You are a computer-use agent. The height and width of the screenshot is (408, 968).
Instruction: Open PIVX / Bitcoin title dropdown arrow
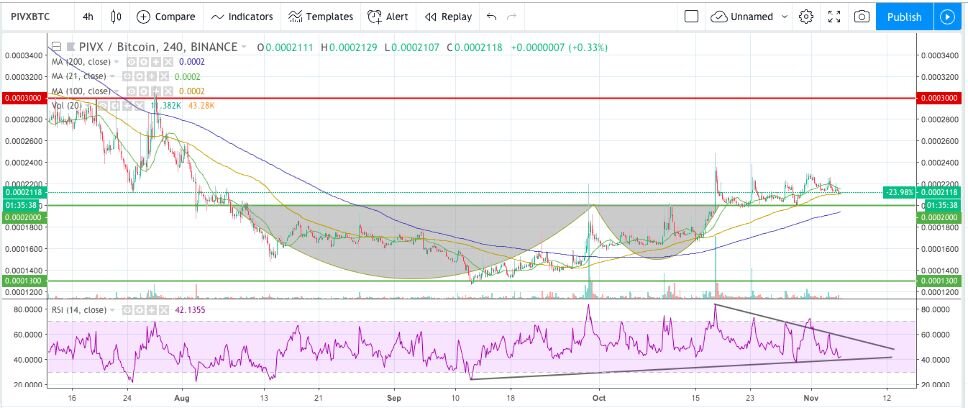point(244,47)
